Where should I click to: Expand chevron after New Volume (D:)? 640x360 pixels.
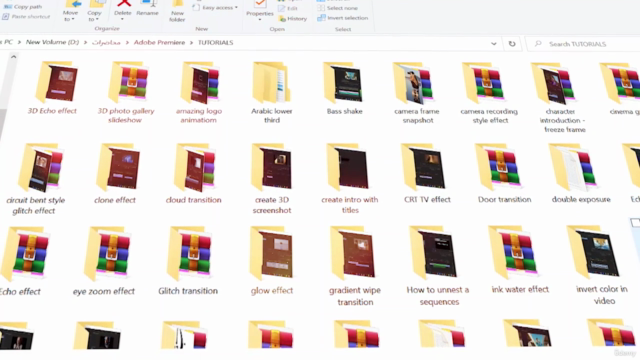85,42
